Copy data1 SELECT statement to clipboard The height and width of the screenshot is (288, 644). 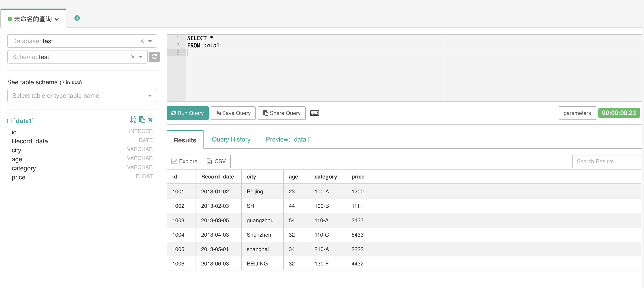click(x=142, y=119)
